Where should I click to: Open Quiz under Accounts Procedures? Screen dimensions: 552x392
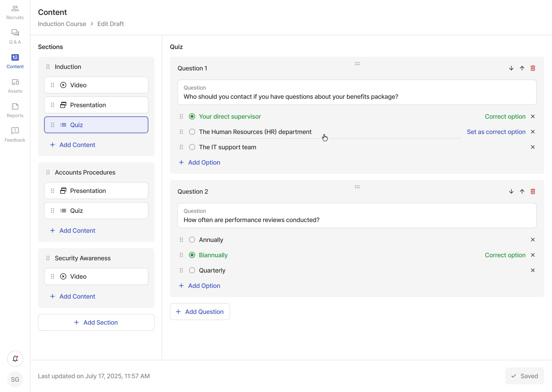click(x=96, y=211)
